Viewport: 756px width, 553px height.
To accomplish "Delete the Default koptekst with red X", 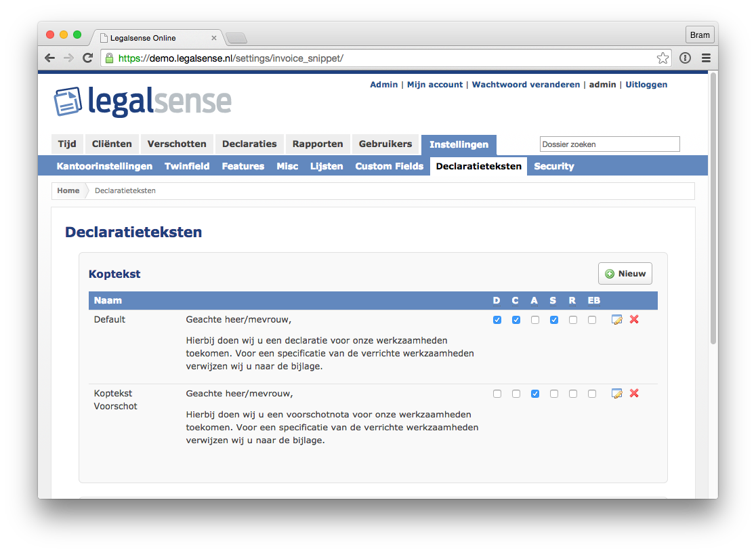I will point(634,319).
